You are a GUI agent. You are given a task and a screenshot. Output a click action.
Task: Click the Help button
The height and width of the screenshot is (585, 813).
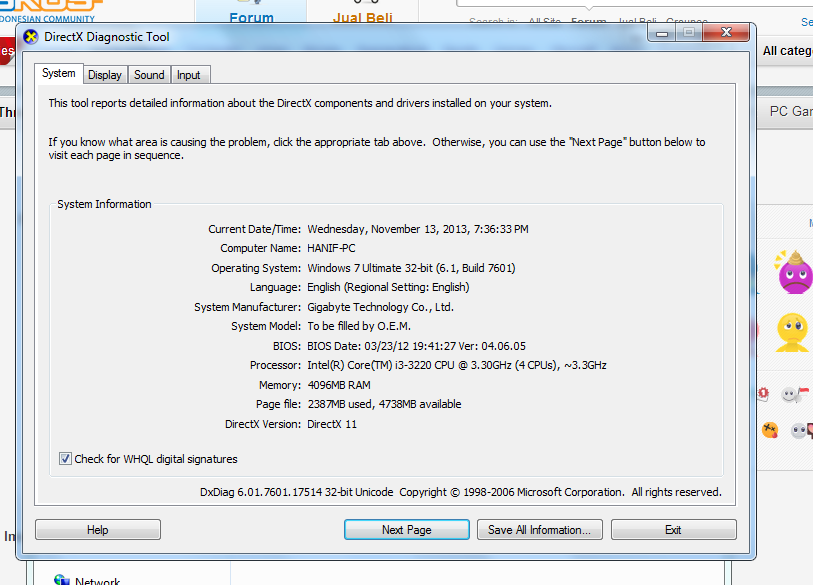[x=98, y=530]
